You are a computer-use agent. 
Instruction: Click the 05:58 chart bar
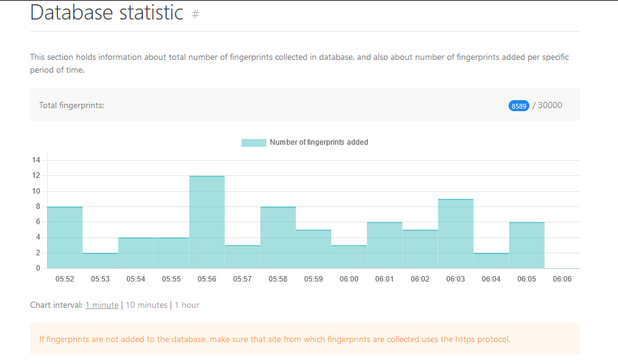pyautogui.click(x=278, y=238)
